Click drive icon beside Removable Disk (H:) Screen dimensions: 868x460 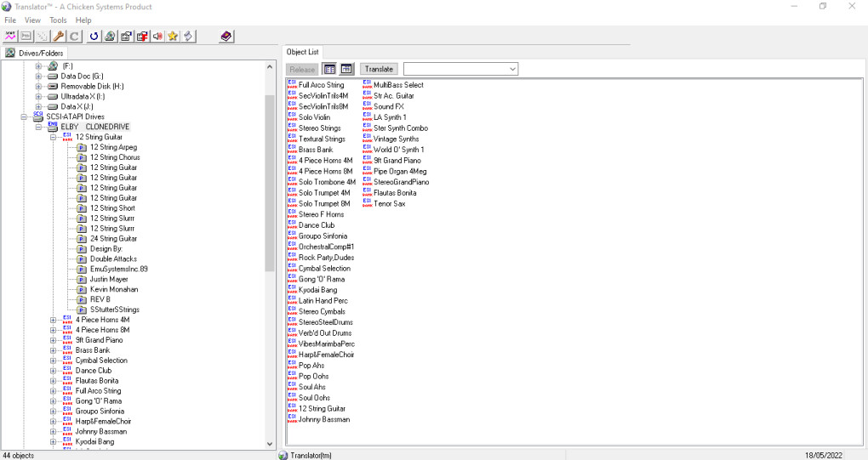(x=53, y=86)
